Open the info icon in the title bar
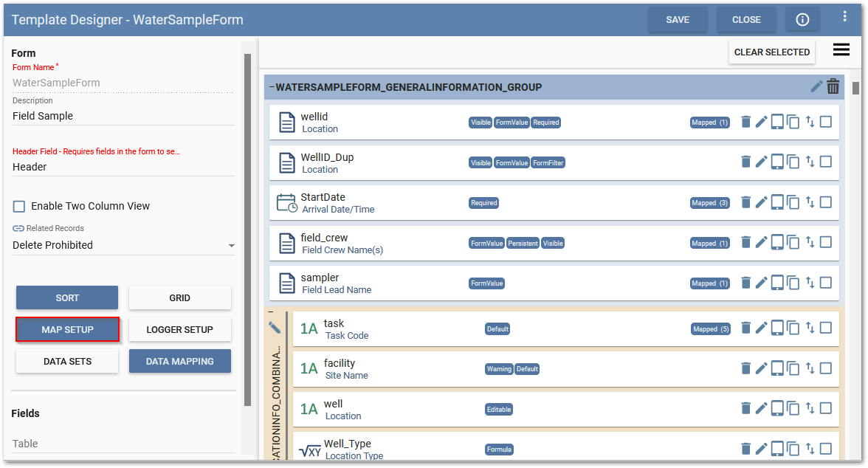 click(x=802, y=20)
